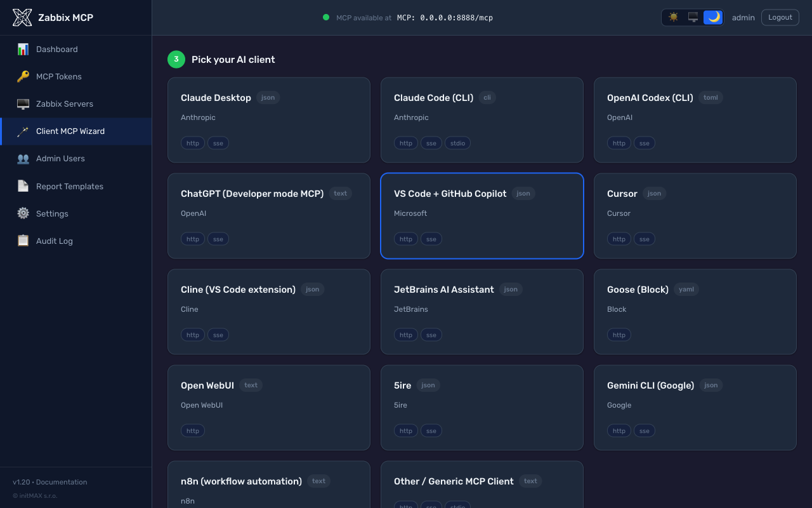Click the Zabbix MCP logo icon

point(22,18)
